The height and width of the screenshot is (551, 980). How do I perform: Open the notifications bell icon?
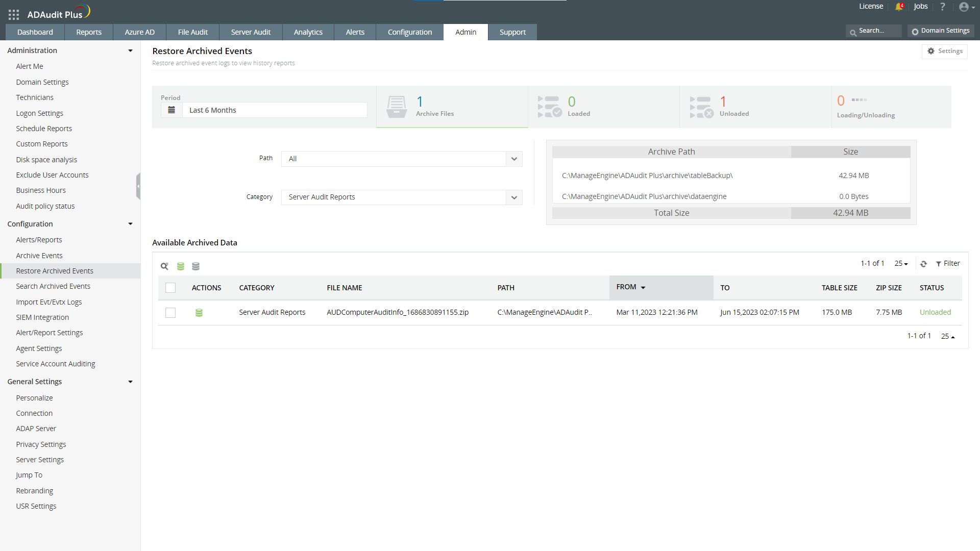click(898, 7)
